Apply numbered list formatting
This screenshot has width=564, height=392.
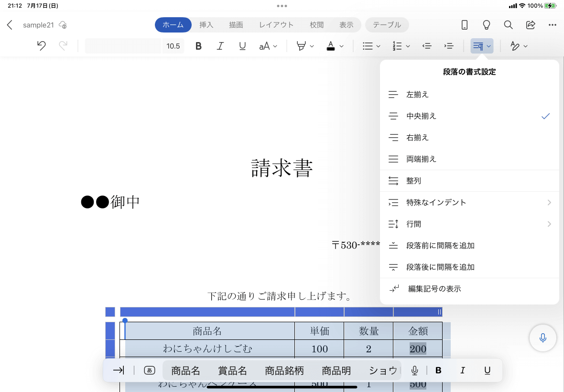tap(397, 46)
